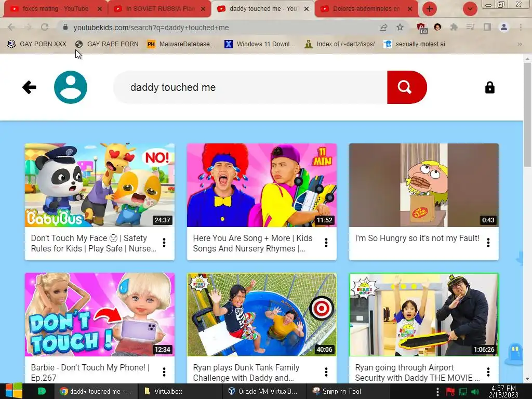Open the green app icon on taskbar
This screenshot has width=532, height=399.
point(42,391)
